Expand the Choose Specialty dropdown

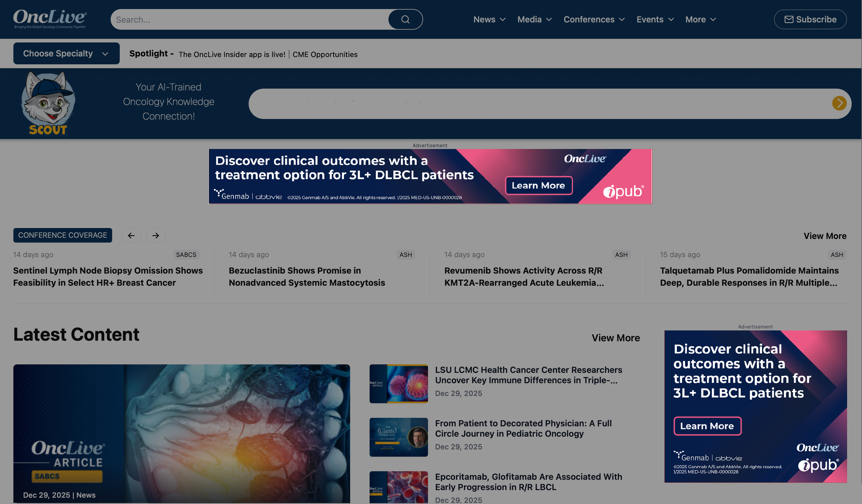pos(66,53)
